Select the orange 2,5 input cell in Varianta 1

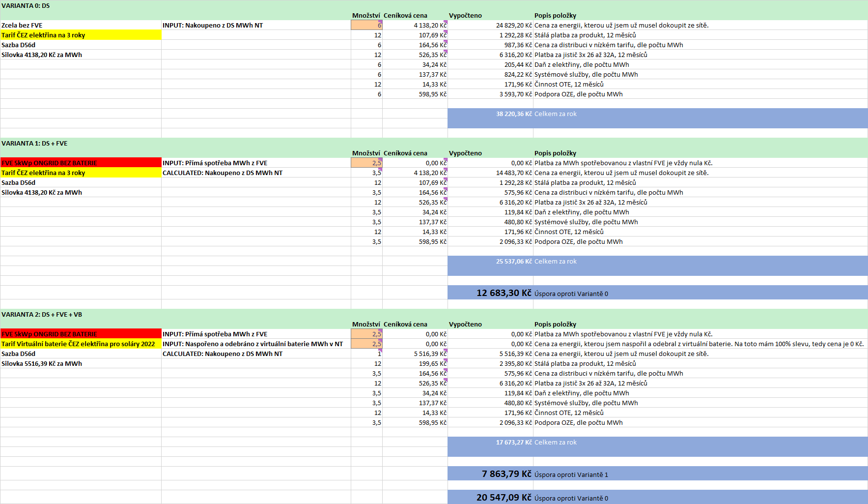tap(366, 163)
